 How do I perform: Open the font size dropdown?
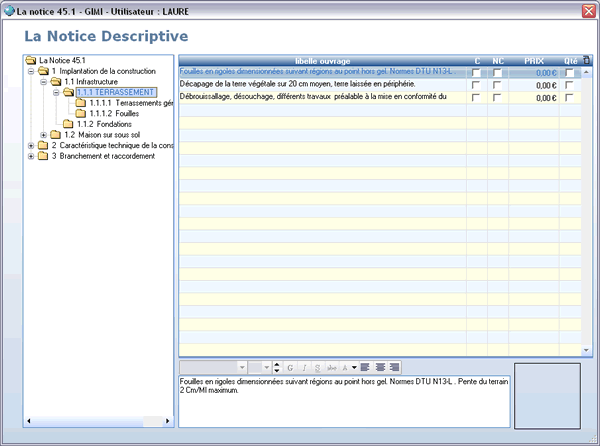pos(267,368)
